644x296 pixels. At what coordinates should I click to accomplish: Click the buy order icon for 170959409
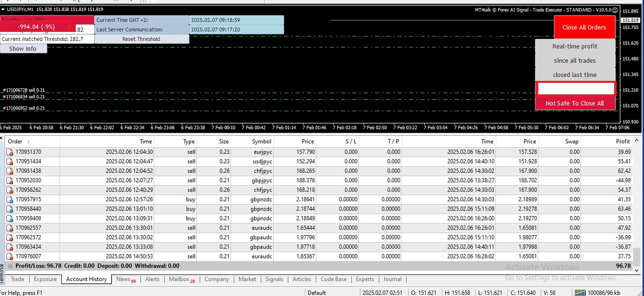(x=9, y=218)
